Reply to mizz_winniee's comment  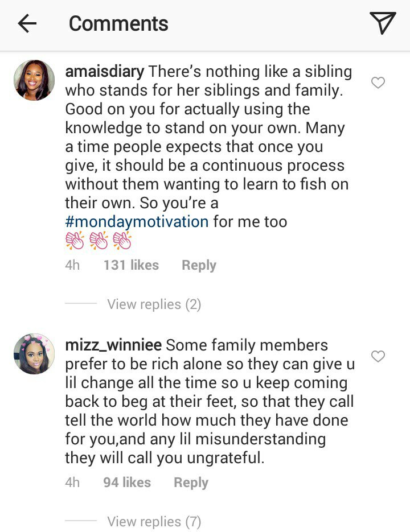tap(191, 482)
